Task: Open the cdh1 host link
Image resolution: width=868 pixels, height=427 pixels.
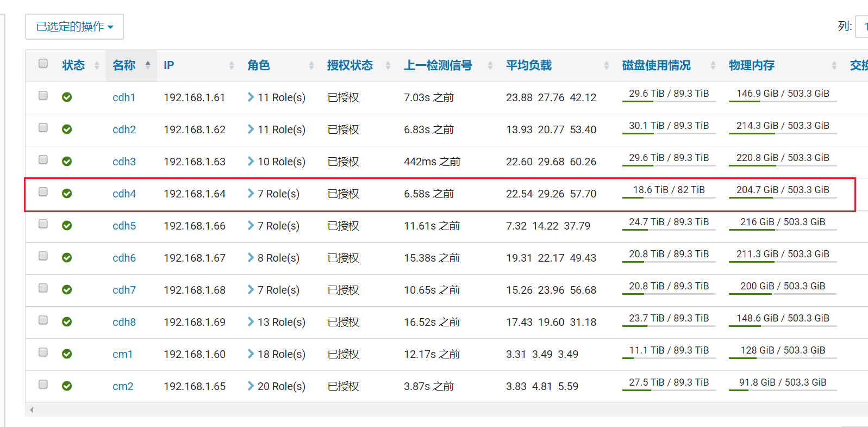Action: (x=124, y=97)
